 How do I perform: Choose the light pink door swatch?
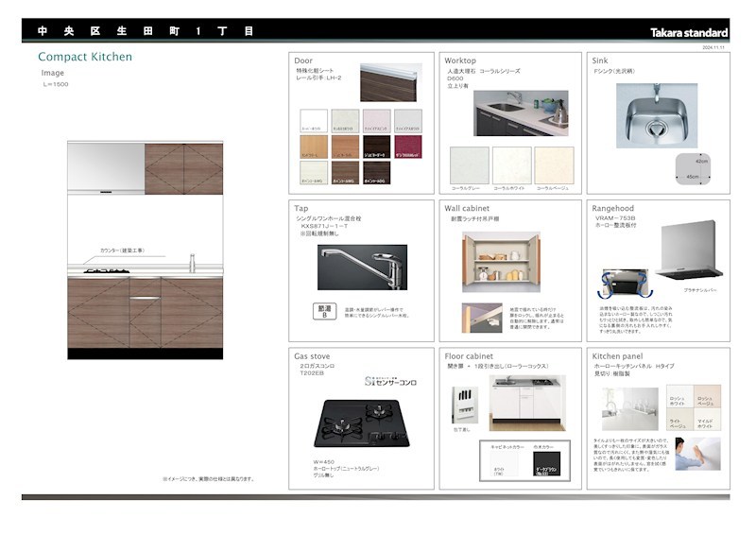376,121
